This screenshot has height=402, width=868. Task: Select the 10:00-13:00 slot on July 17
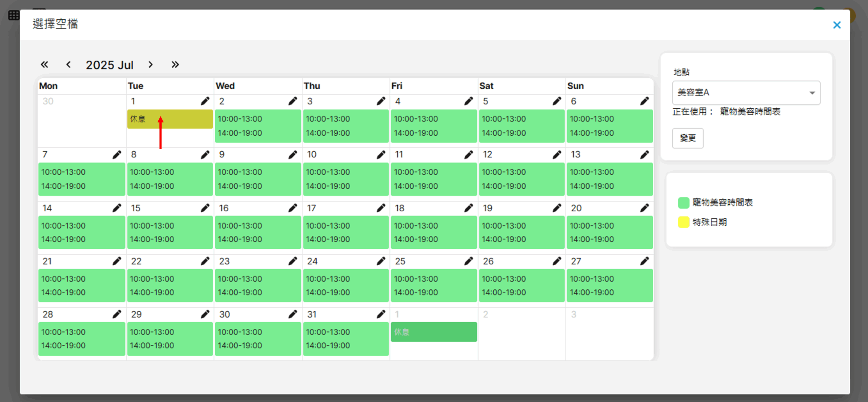click(x=328, y=226)
